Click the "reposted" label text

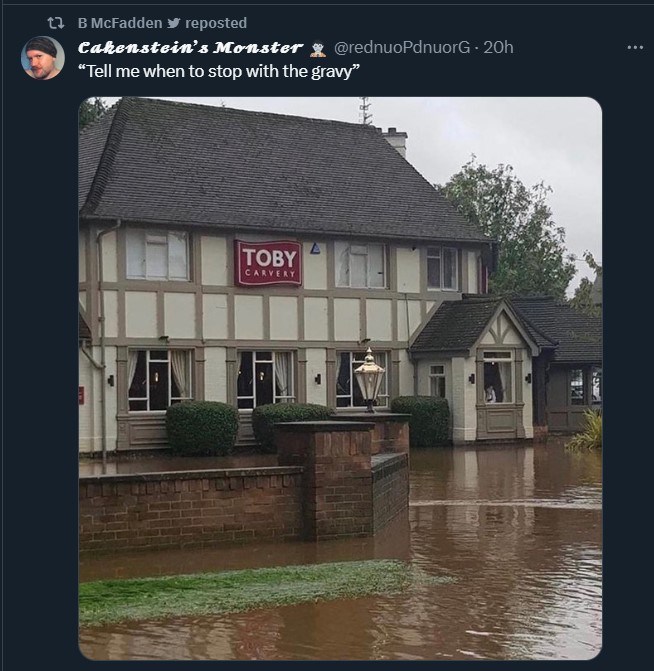216,23
